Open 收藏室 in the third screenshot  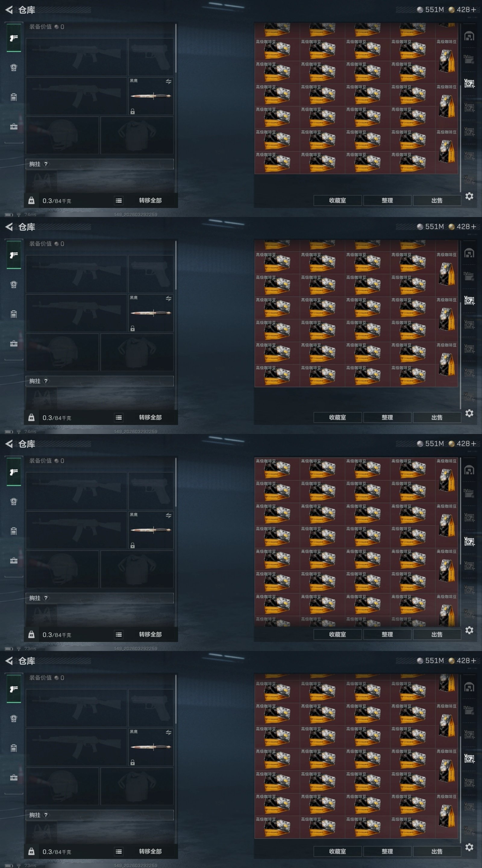(337, 634)
